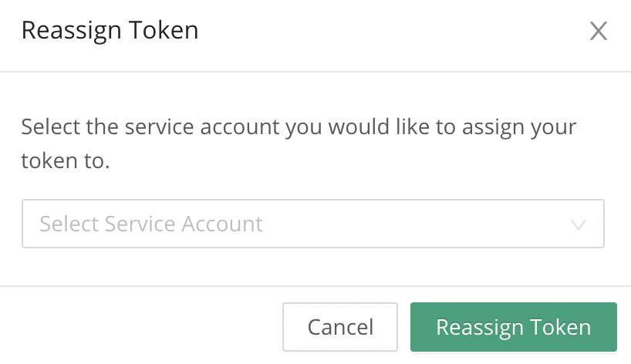Open the Select Service Account dropdown
Screen dimensions: 631x364
tap(312, 224)
